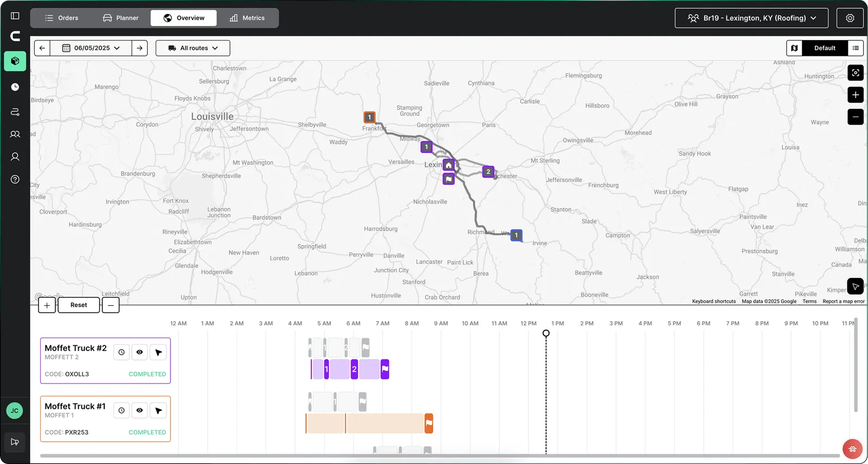Locate Moffet Truck #1 with arrow icon
Viewport: 868px width, 464px height.
click(158, 410)
